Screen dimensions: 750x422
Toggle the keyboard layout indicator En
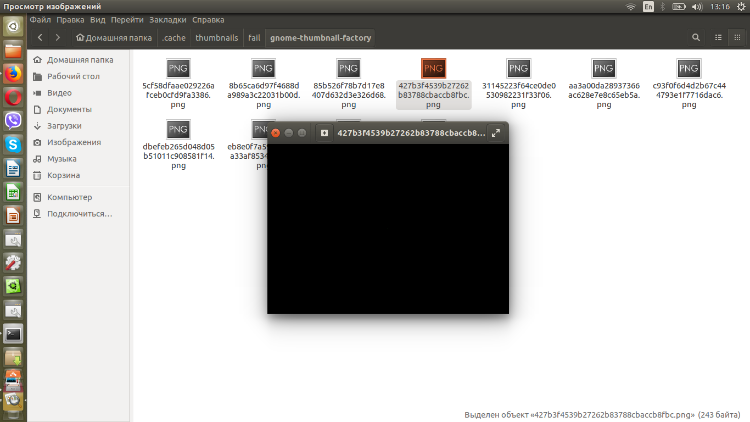(648, 6)
